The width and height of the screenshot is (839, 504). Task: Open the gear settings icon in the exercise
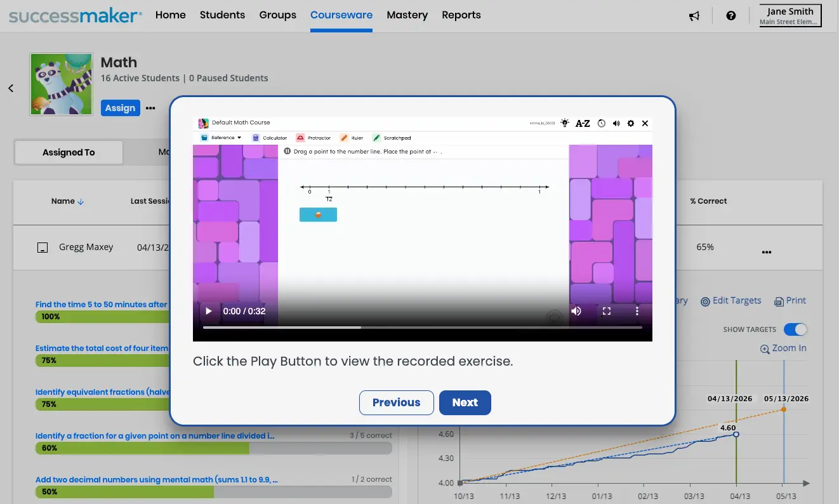631,123
